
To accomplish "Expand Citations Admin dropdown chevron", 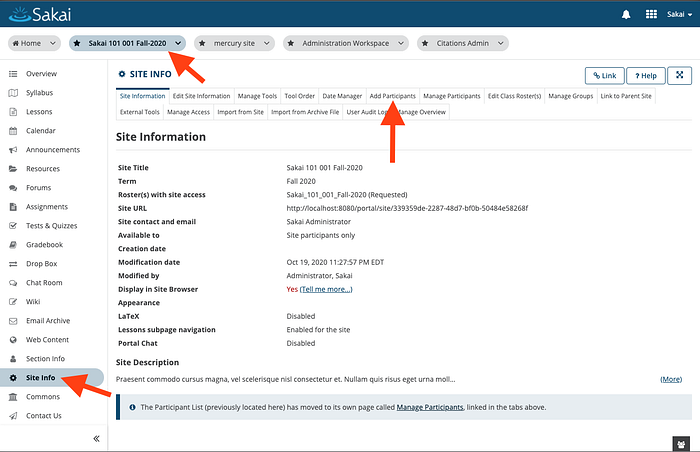I will 501,43.
